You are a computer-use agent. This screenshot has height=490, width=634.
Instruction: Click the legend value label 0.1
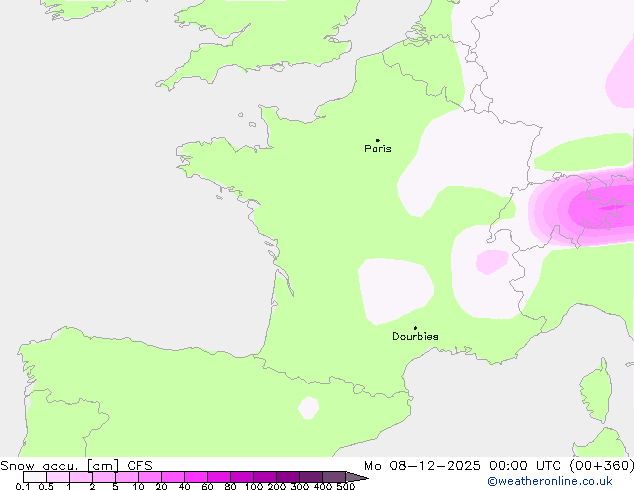click(x=23, y=486)
